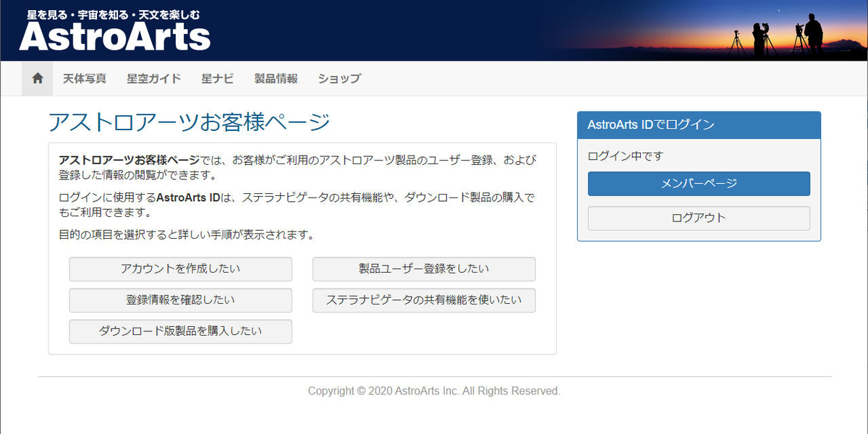The width and height of the screenshot is (868, 434).
Task: Click the アストロアーツお客様ページ heading
Action: (x=190, y=122)
